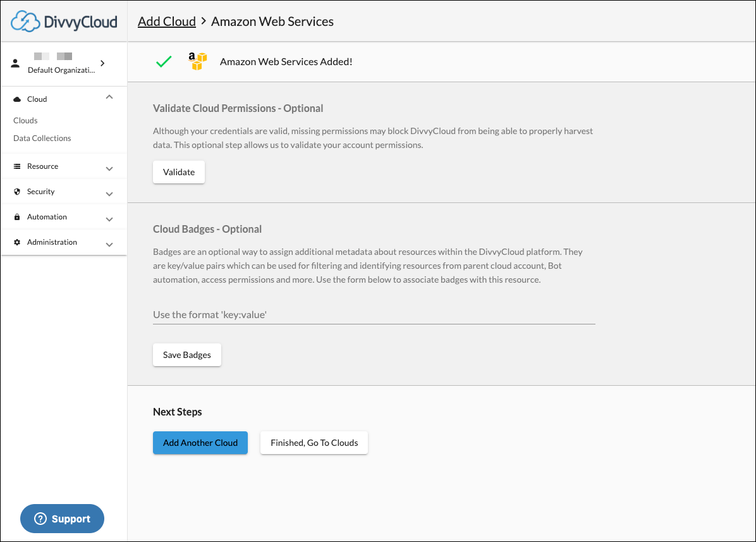This screenshot has height=542, width=756.
Task: Click the Resource list icon
Action: [x=17, y=166]
